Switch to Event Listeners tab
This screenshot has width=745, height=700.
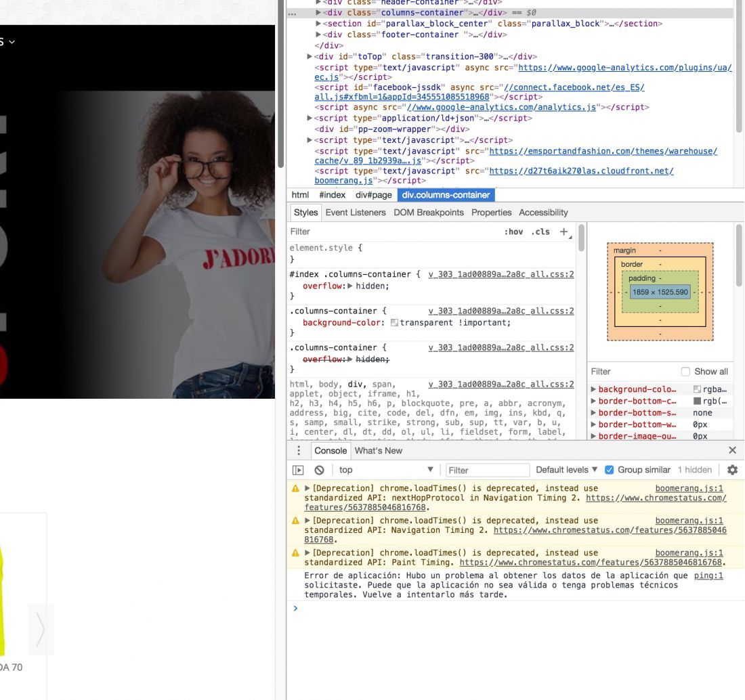point(356,213)
